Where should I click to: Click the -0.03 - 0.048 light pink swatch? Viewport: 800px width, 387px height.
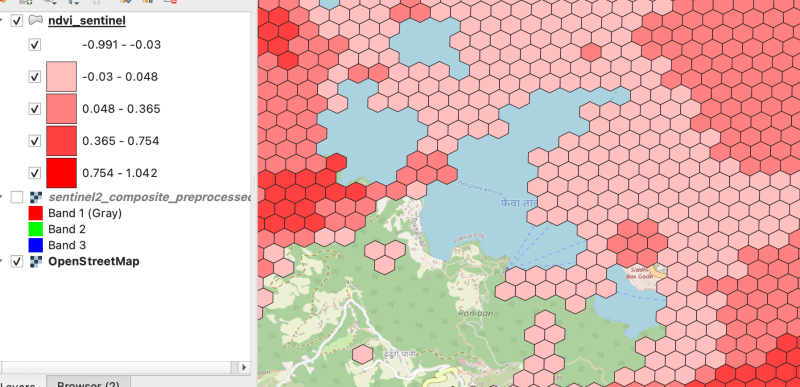(x=61, y=76)
